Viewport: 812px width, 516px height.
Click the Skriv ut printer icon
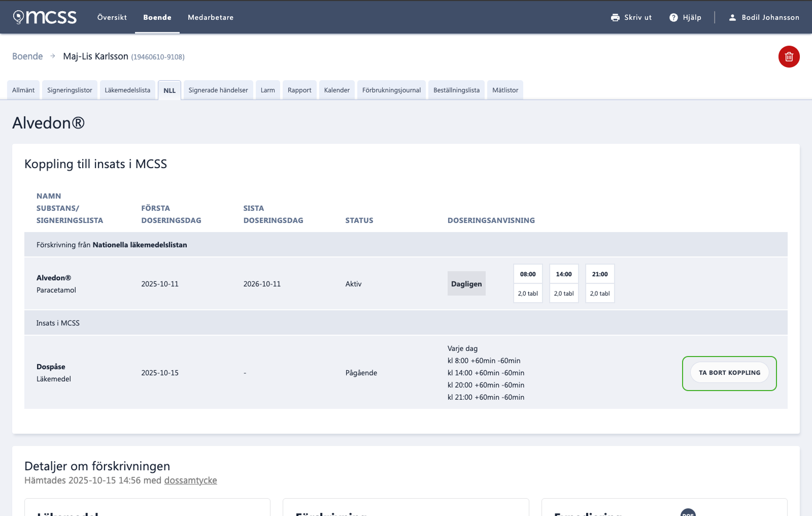(x=615, y=17)
